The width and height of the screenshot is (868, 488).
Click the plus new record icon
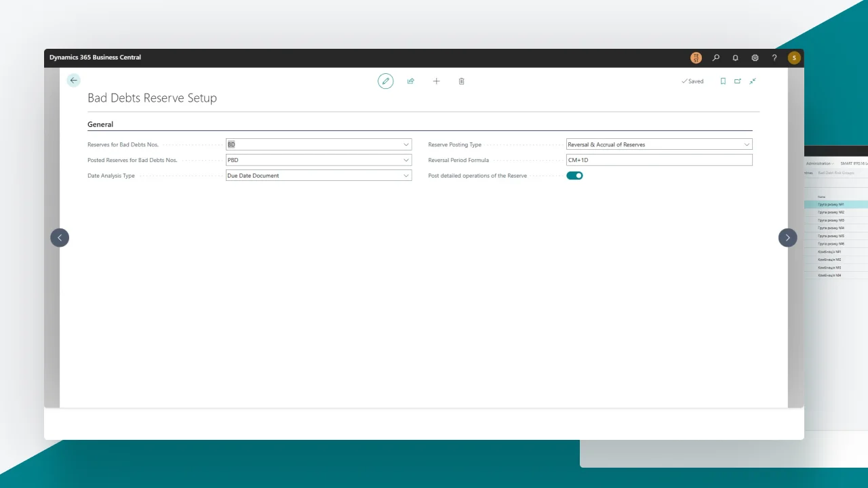click(x=436, y=81)
